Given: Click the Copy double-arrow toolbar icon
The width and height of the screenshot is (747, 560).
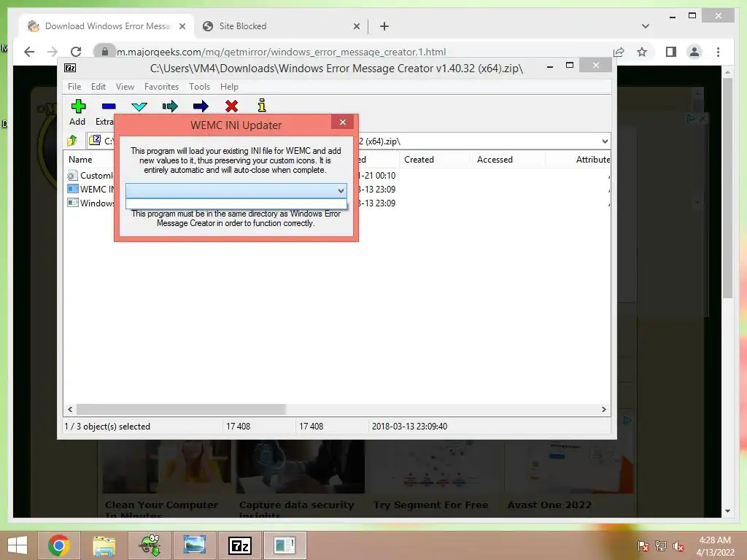Looking at the screenshot, I should (x=169, y=106).
